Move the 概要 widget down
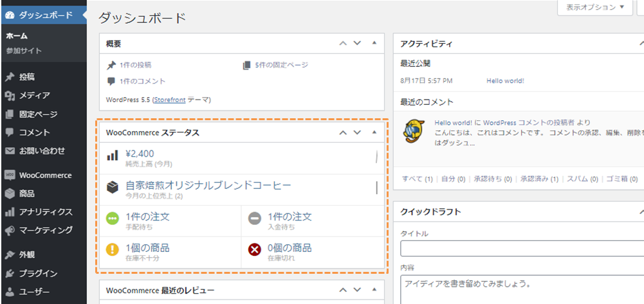The height and width of the screenshot is (304, 644). [357, 43]
